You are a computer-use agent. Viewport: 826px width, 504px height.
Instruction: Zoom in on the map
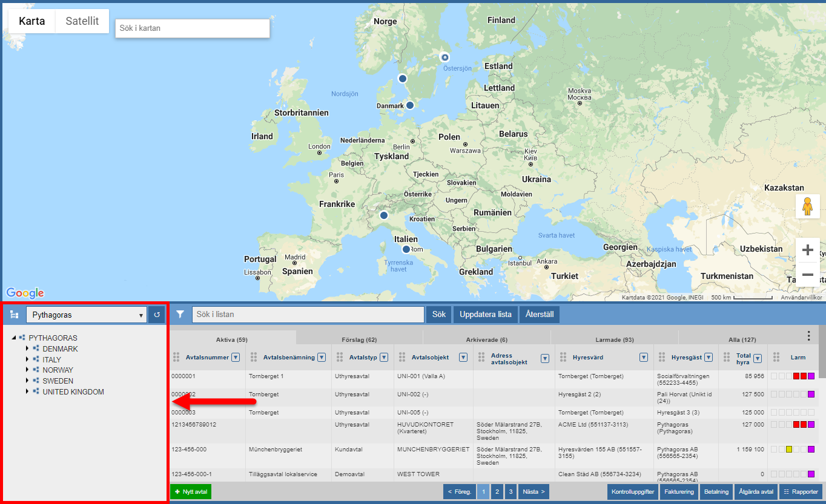[x=807, y=250]
